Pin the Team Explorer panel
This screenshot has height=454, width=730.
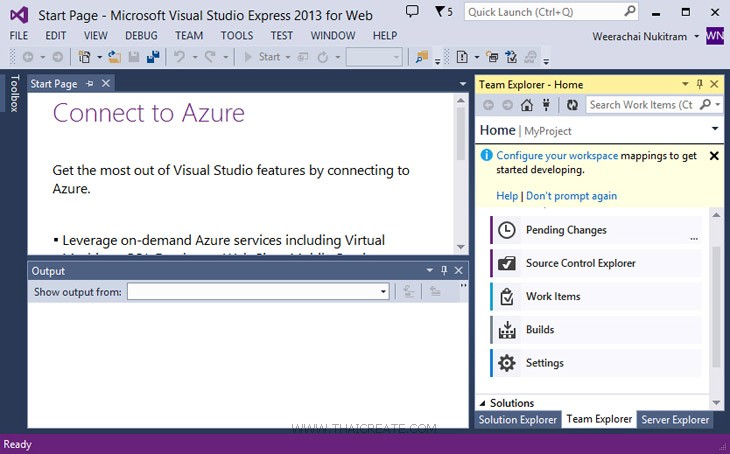(699, 84)
